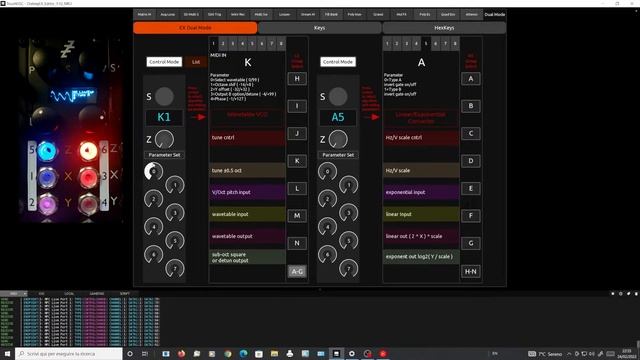Click the 'tune cntrl' red row

pyautogui.click(x=247, y=138)
